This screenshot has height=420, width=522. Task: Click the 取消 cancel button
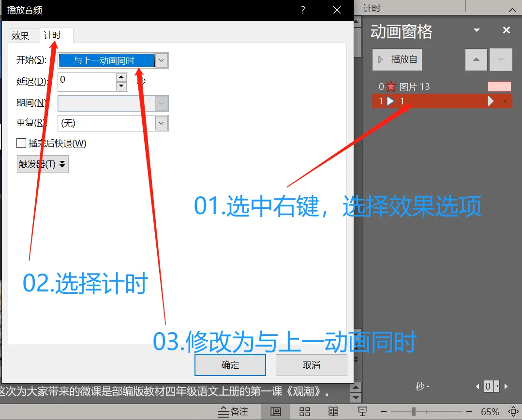[311, 365]
